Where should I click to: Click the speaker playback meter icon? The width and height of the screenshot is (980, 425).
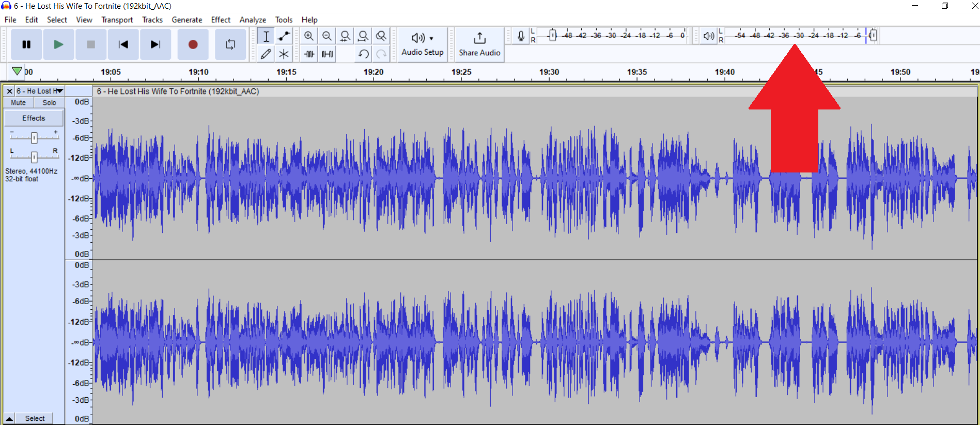[x=709, y=36]
